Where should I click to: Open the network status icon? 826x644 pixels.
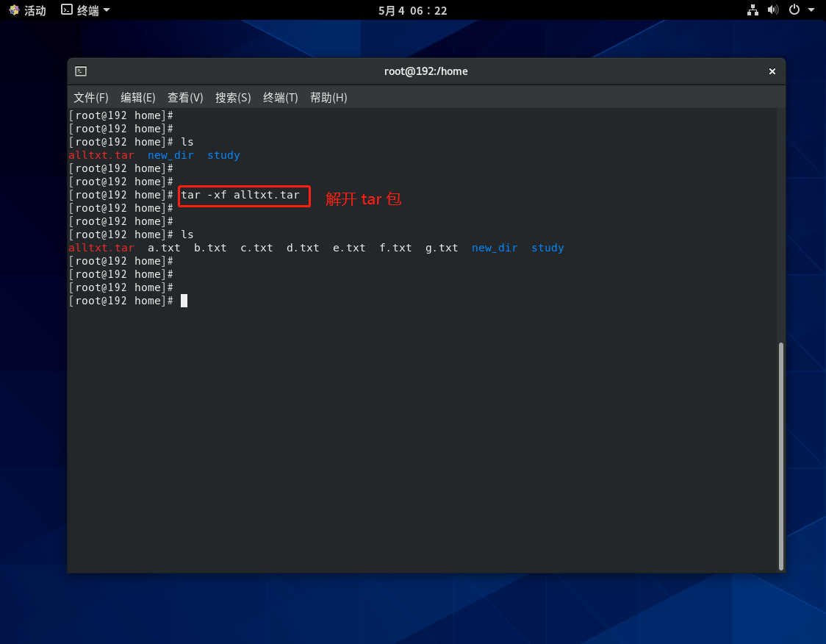coord(753,10)
